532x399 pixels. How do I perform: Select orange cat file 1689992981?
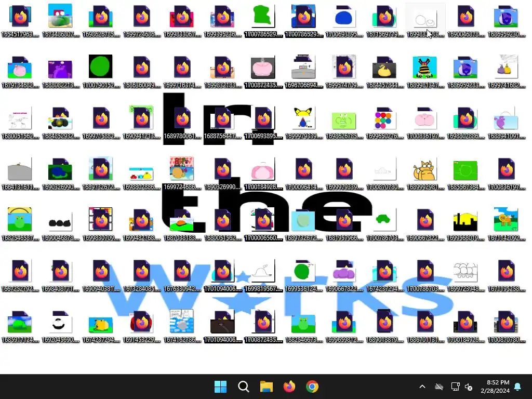[x=425, y=174]
